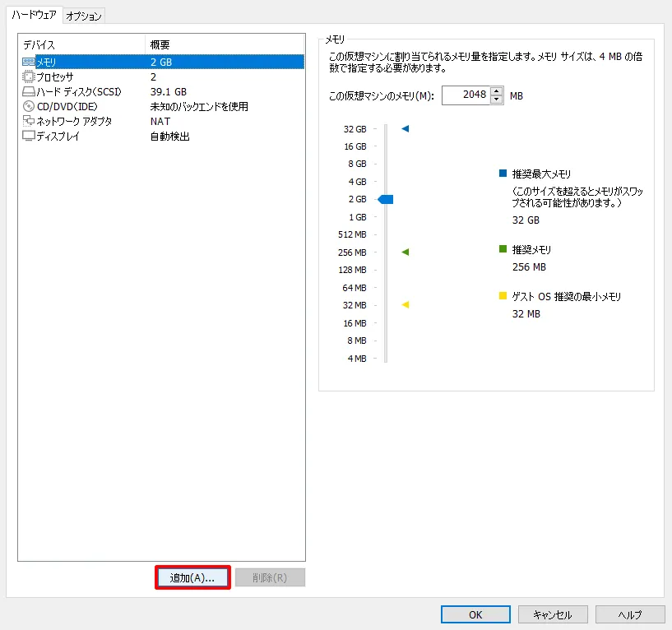Image resolution: width=672 pixels, height=630 pixels.
Task: Click the yellow ゲスト OS minimum legend square
Action: [x=503, y=296]
